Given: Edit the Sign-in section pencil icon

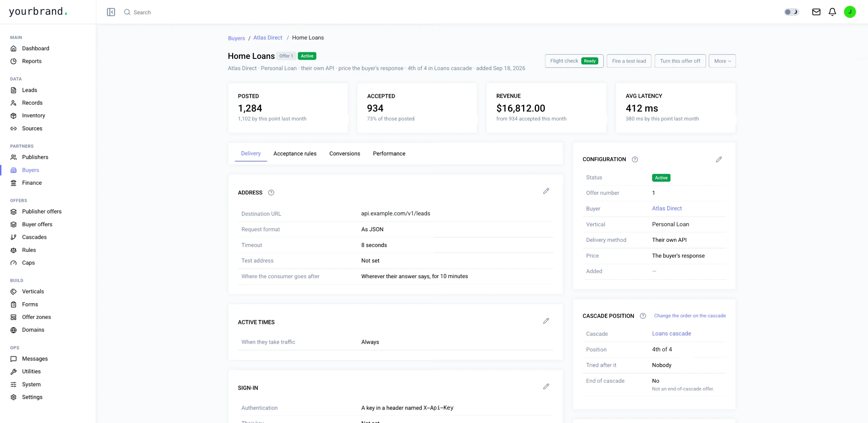Looking at the screenshot, I should click(546, 387).
